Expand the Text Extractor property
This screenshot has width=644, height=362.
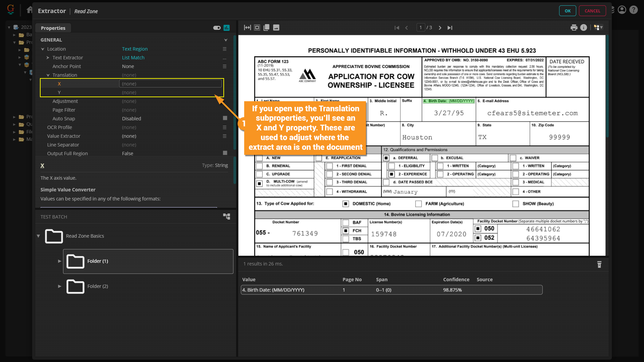[48, 58]
